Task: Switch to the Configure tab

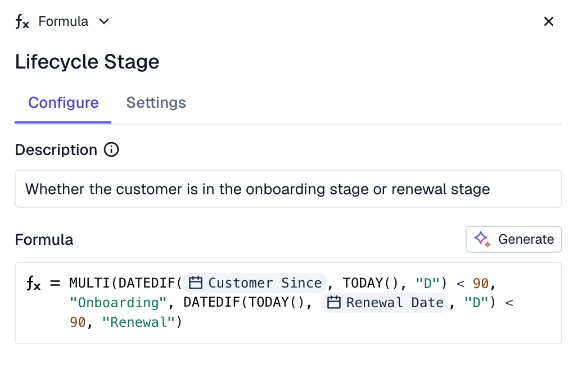Action: click(x=63, y=103)
